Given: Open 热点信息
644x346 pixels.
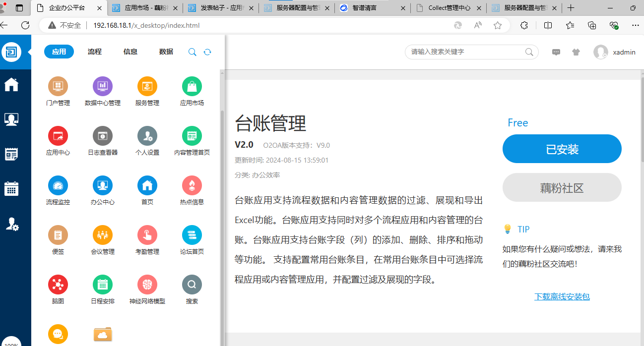Looking at the screenshot, I should [x=192, y=190].
